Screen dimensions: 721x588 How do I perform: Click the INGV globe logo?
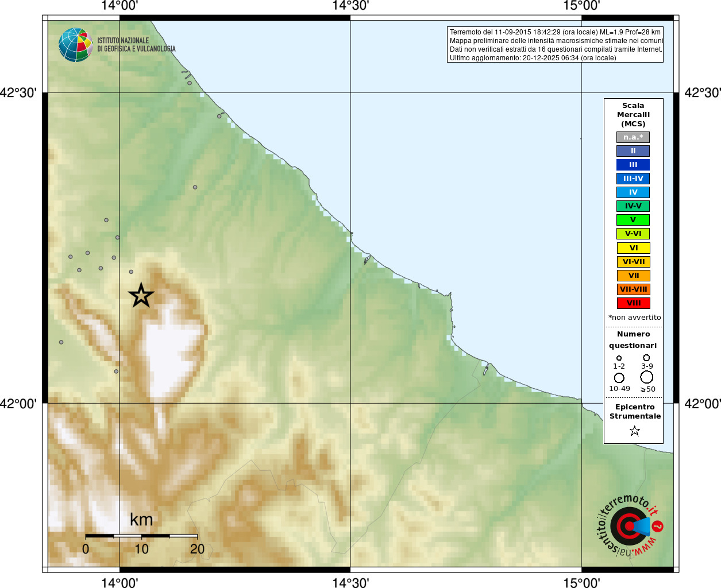[75, 45]
